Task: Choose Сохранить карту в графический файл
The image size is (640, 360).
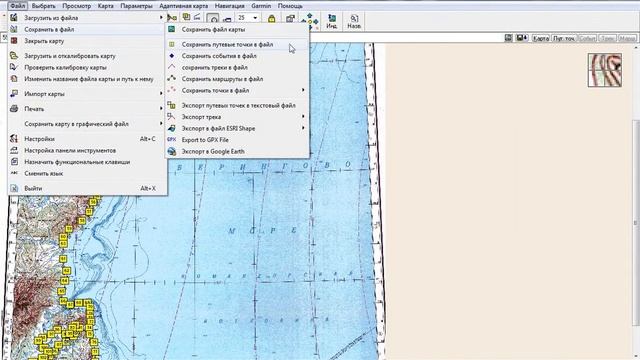Action: point(76,124)
